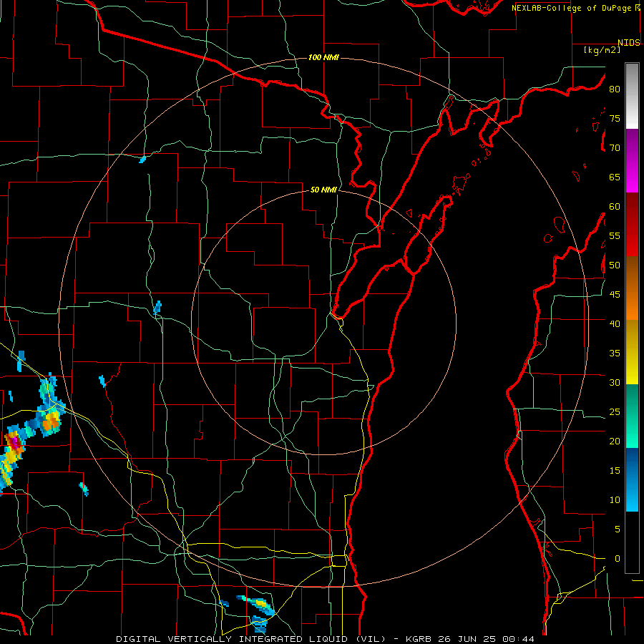
Task: Select the green segment of the color bar
Action: point(632,416)
